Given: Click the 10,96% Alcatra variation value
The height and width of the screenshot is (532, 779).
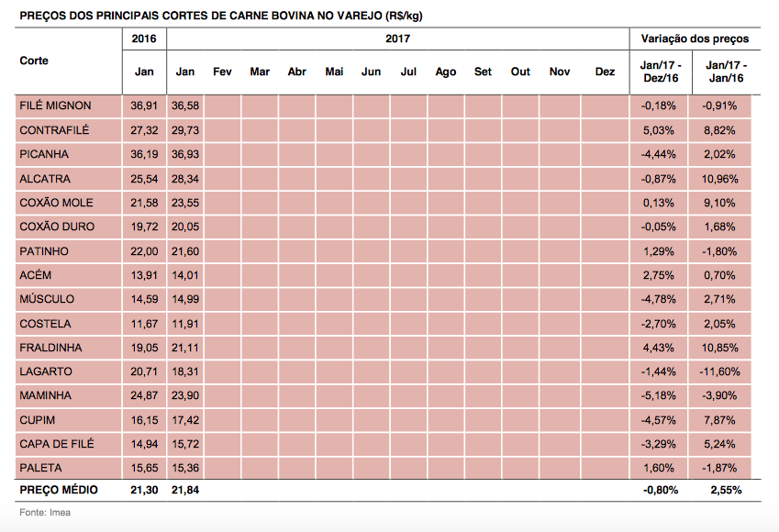Looking at the screenshot, I should [725, 179].
